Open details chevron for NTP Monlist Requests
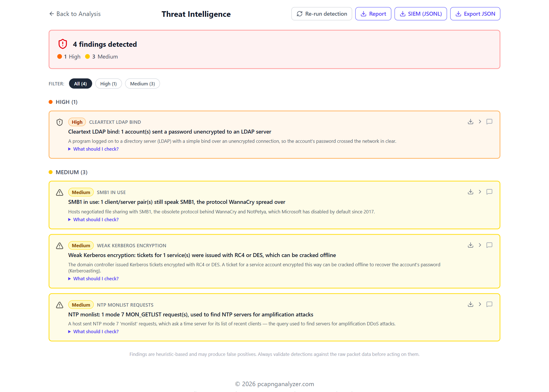549x392 pixels. pyautogui.click(x=480, y=304)
